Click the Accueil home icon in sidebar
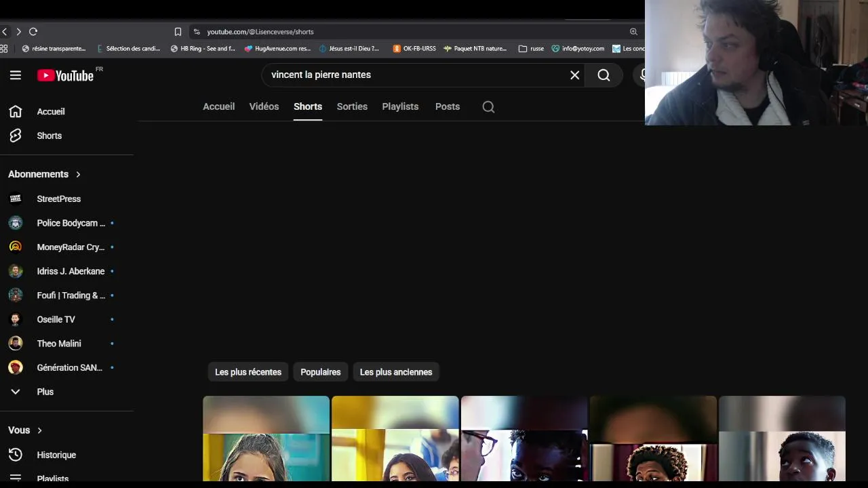Screen dimensions: 868x488 [16, 111]
